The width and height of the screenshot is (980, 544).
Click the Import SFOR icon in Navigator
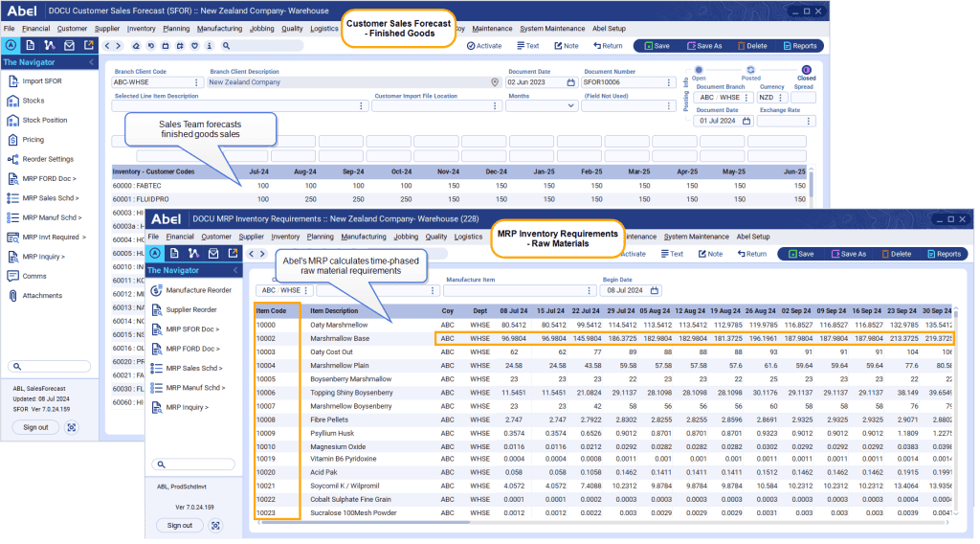(12, 81)
